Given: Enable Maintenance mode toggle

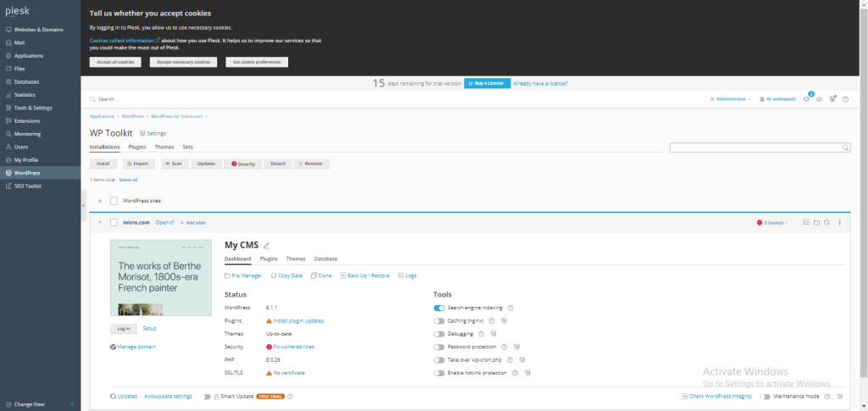Looking at the screenshot, I should [x=765, y=396].
